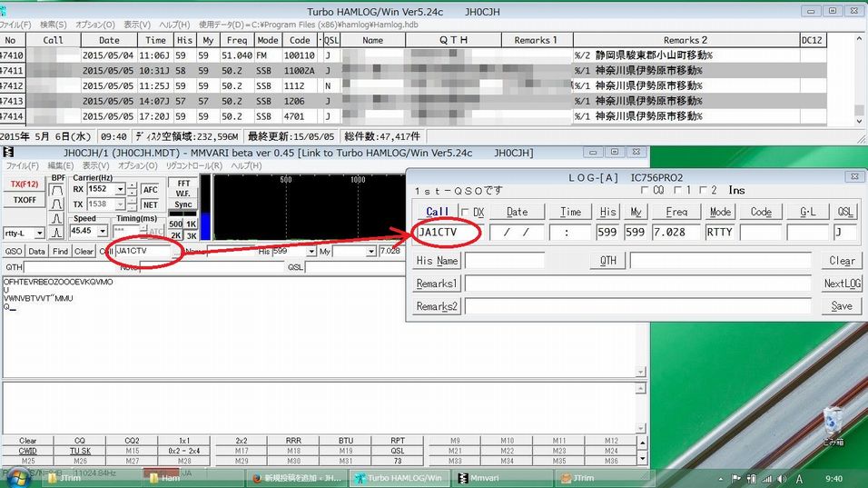
Task: Enable checkbox 2 in LOG window
Action: click(x=703, y=190)
